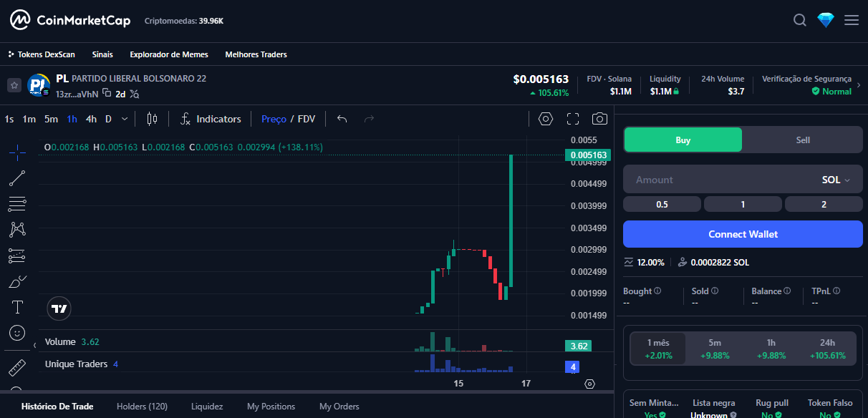Open Explorador de Memes
Image resolution: width=868 pixels, height=418 pixels.
[x=169, y=54]
